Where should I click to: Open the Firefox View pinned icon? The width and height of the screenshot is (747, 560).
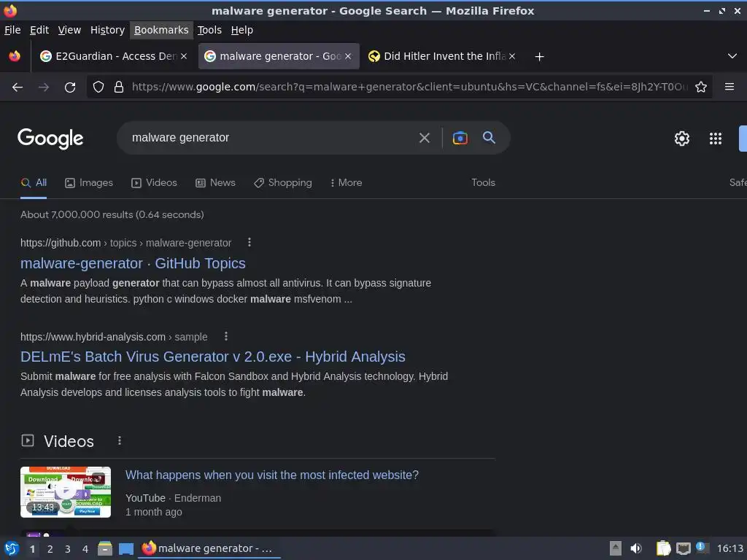(15, 56)
